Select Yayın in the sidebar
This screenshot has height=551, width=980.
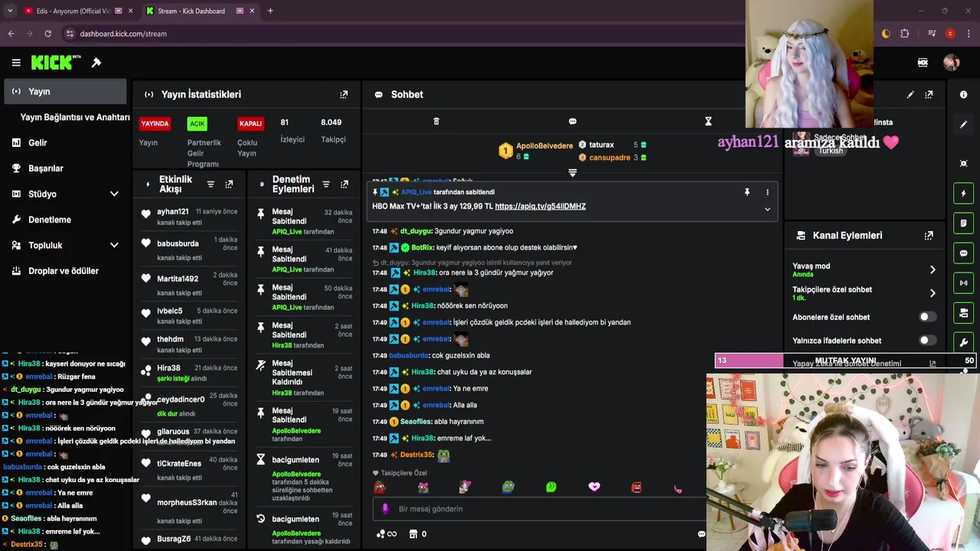pyautogui.click(x=65, y=91)
